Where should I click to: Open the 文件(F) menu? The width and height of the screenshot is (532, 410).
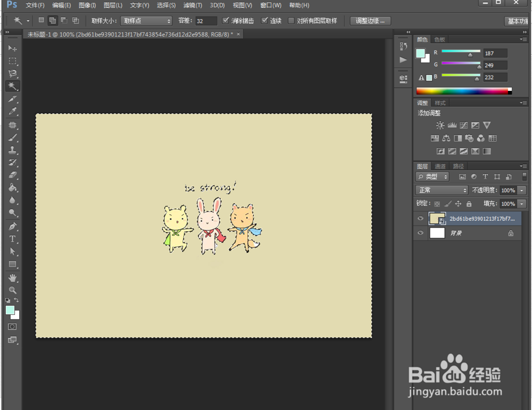click(x=35, y=5)
